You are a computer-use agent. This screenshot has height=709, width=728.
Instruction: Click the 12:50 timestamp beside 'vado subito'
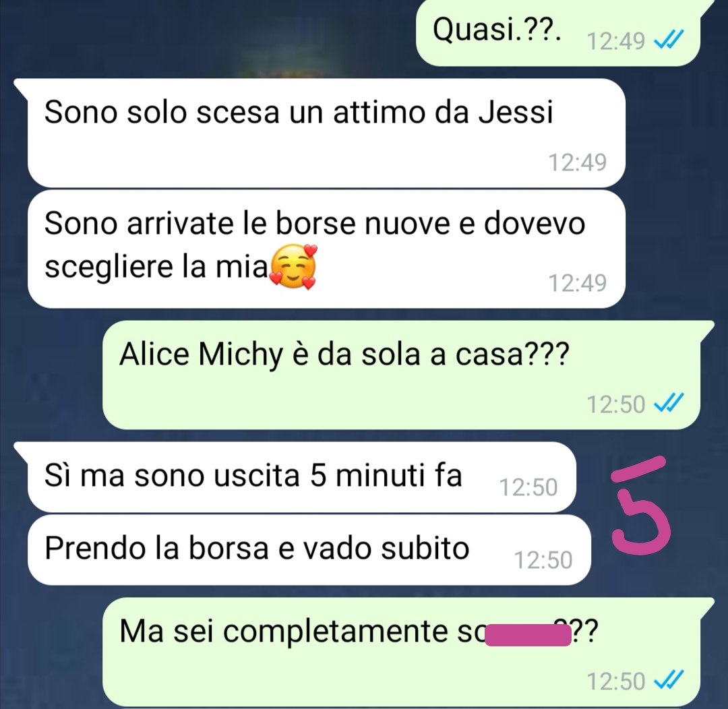[543, 561]
